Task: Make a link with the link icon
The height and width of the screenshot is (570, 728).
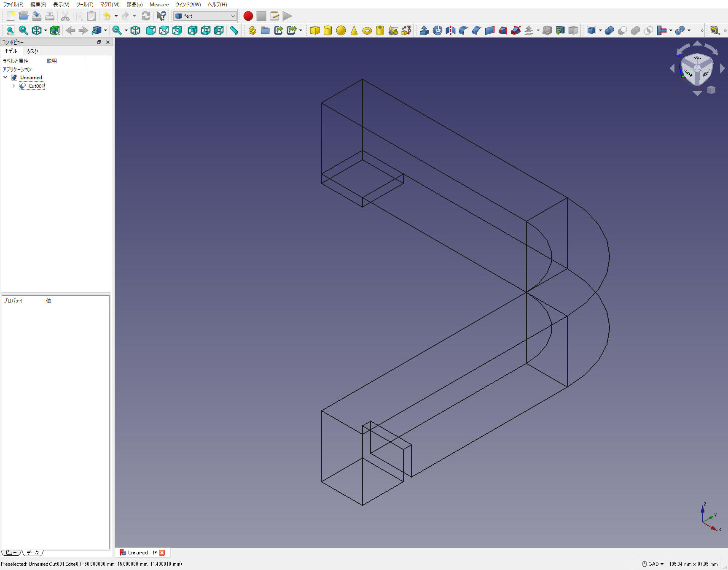Action: point(278,30)
